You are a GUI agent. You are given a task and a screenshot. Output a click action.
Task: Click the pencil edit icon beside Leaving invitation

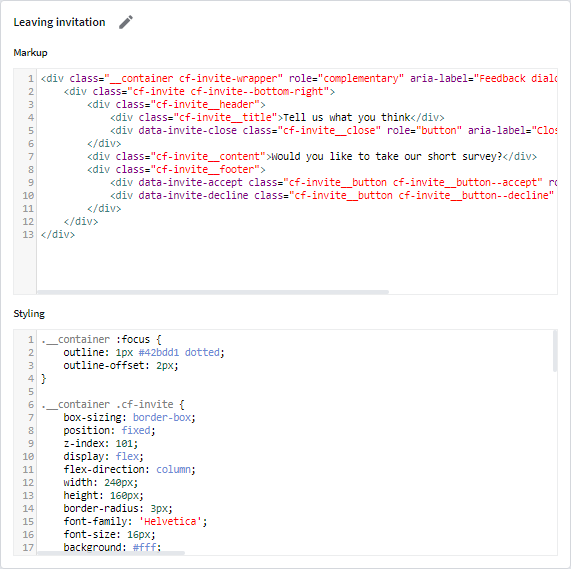coord(126,22)
